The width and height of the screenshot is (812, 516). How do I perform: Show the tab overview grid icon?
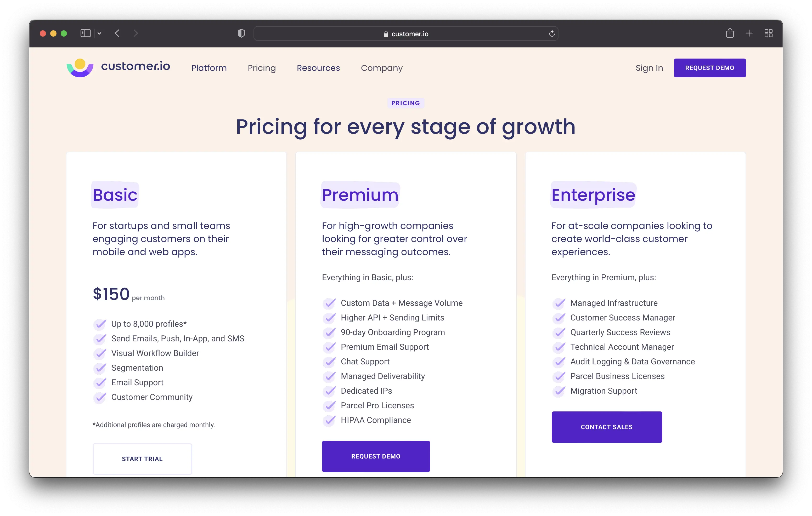[769, 33]
